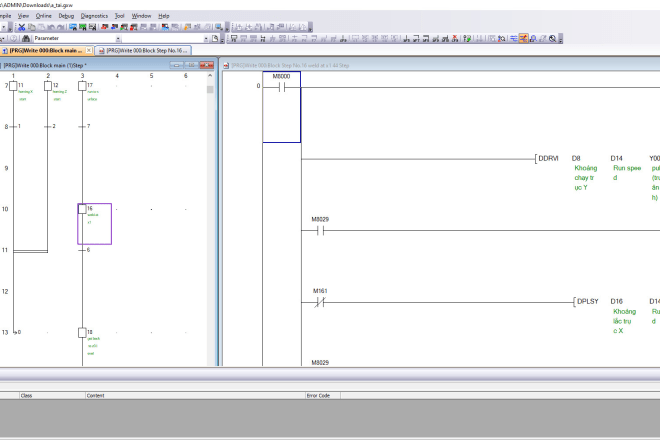This screenshot has height=440, width=660.
Task: Toggle the highlighted orange SFC toolbar icon
Action: (523, 38)
